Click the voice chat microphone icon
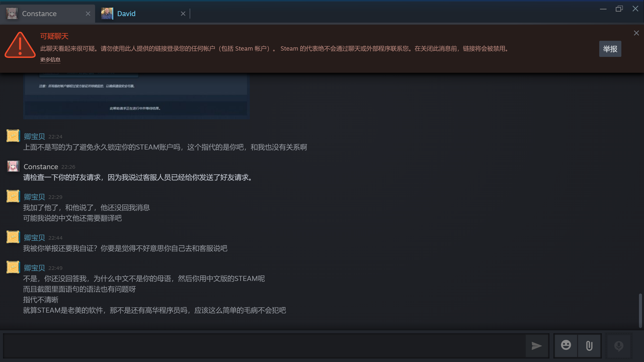644x362 pixels. click(x=618, y=346)
